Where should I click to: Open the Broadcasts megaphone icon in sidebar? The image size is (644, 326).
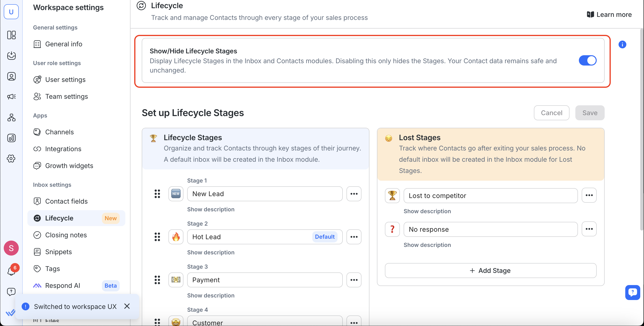click(11, 97)
